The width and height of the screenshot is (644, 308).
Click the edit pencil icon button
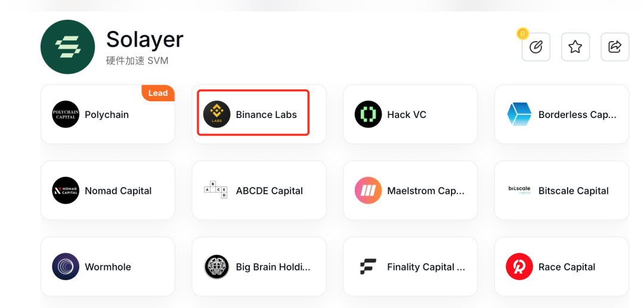tap(535, 47)
